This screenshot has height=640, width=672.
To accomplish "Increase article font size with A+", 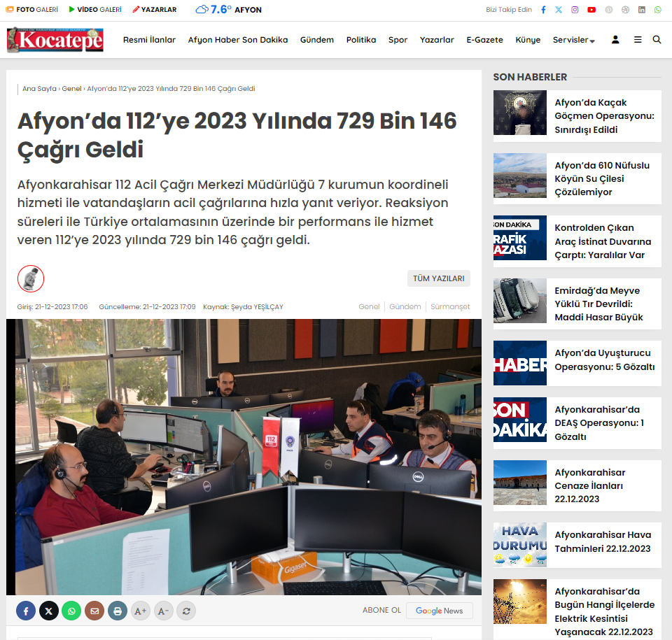I will tap(140, 611).
